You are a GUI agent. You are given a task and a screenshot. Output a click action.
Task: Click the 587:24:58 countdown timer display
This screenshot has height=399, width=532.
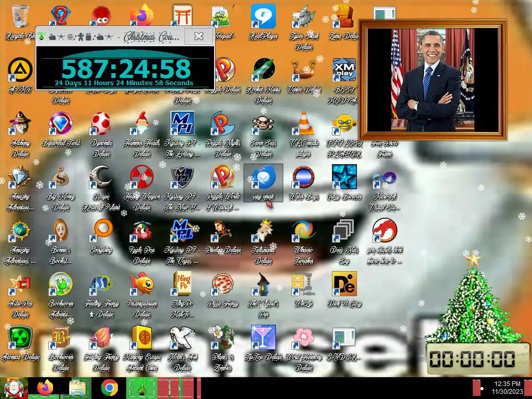[x=126, y=69]
